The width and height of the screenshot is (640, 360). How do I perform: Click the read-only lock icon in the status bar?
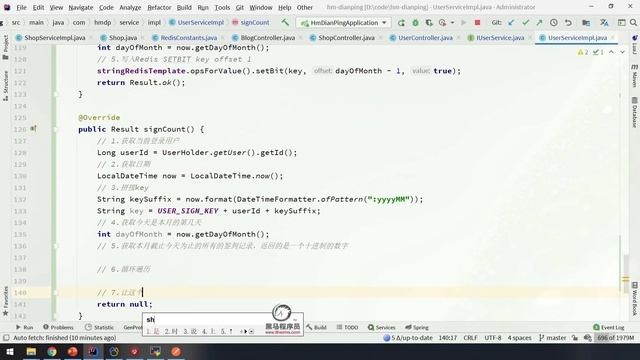pos(575,338)
